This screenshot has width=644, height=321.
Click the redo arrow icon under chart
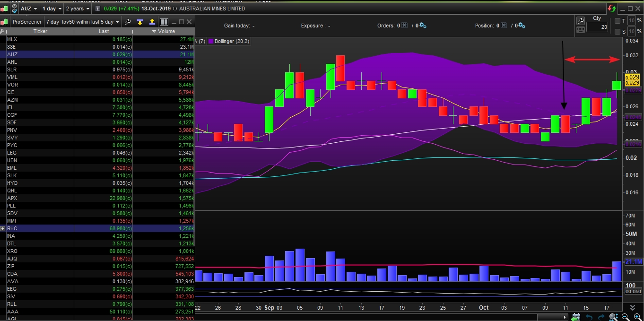pos(601,317)
